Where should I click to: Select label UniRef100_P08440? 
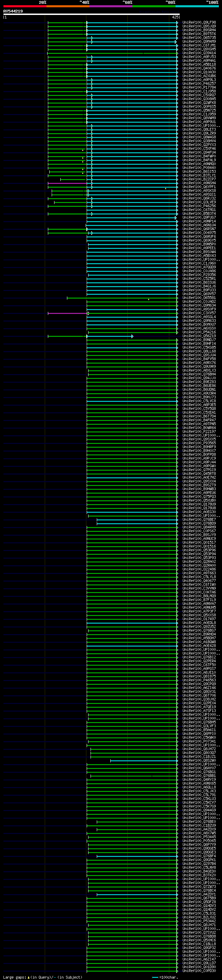pyautogui.click(x=199, y=168)
